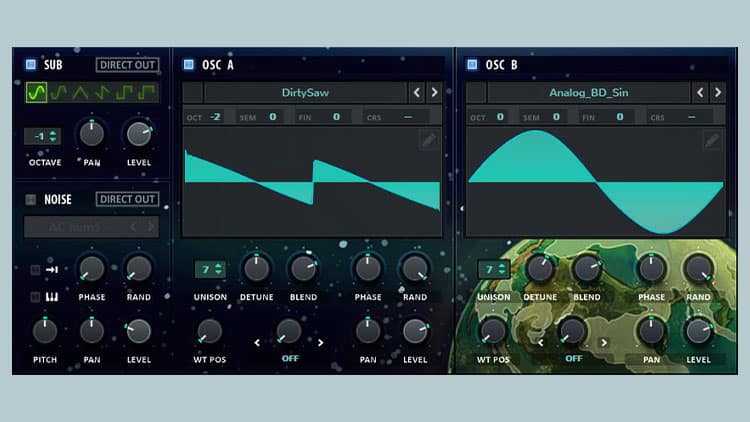Click the OSC A Detune knob

coord(257,268)
